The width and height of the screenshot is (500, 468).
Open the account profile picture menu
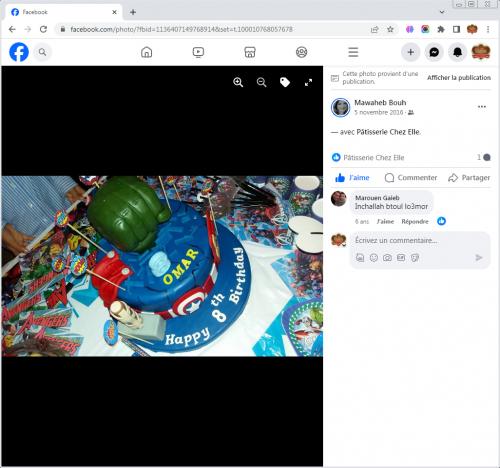481,52
